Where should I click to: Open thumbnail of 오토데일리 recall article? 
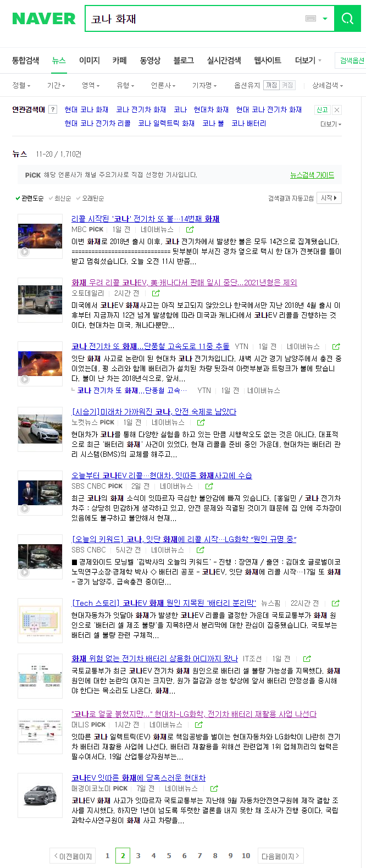(40, 300)
